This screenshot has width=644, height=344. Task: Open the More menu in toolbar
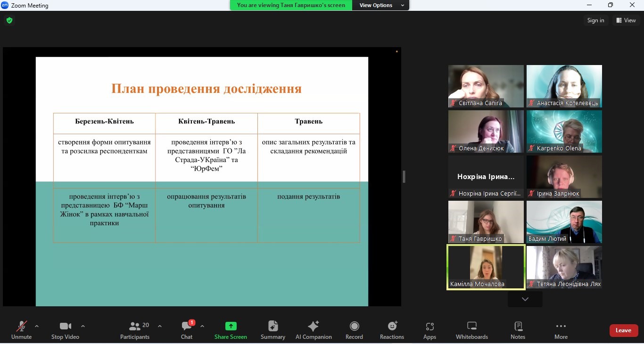tap(561, 326)
